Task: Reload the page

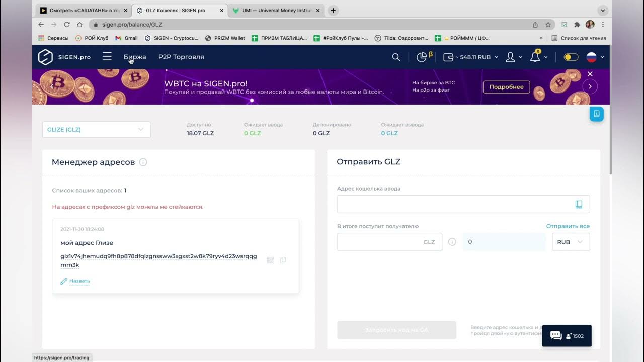Action: tap(66, 24)
